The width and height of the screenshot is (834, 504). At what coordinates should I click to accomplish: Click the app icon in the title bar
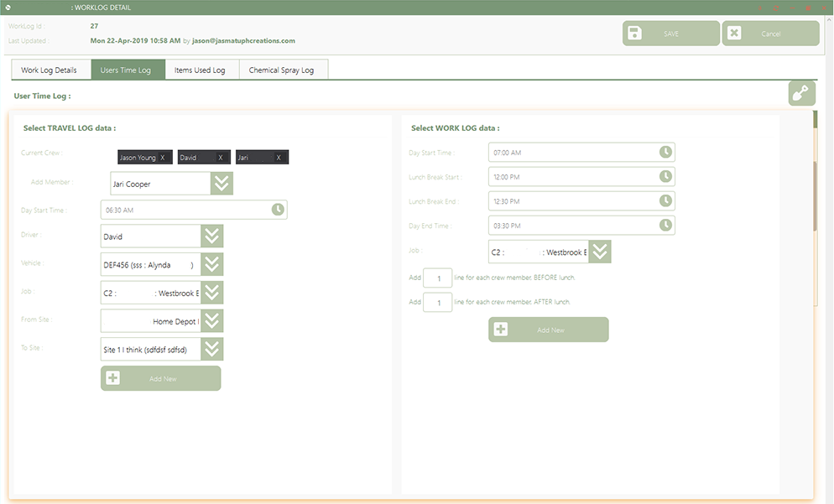(8, 8)
